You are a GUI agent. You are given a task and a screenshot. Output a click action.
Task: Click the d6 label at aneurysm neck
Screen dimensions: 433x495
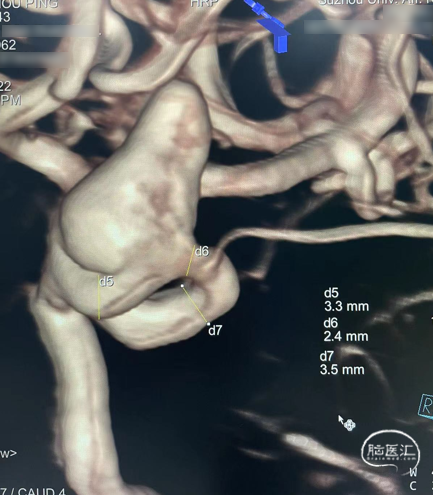point(202,251)
